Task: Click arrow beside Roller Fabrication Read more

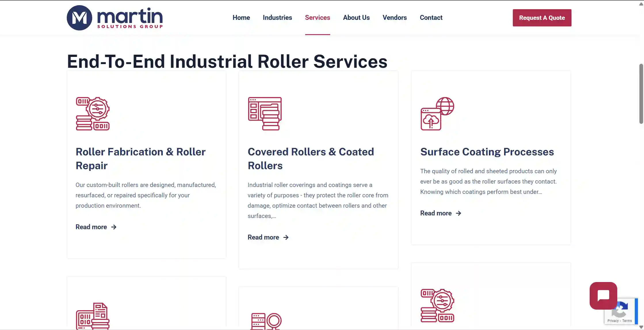Action: [x=114, y=227]
